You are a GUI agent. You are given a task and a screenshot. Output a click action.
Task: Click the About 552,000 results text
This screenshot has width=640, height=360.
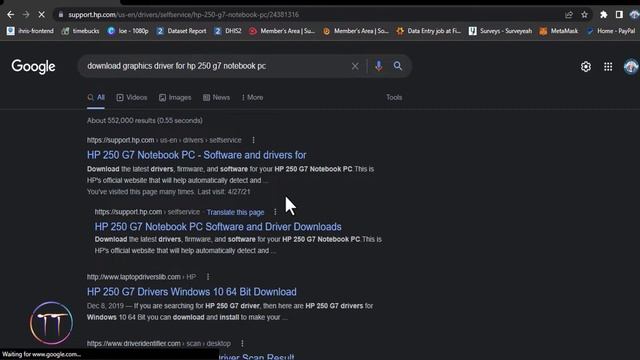[144, 120]
